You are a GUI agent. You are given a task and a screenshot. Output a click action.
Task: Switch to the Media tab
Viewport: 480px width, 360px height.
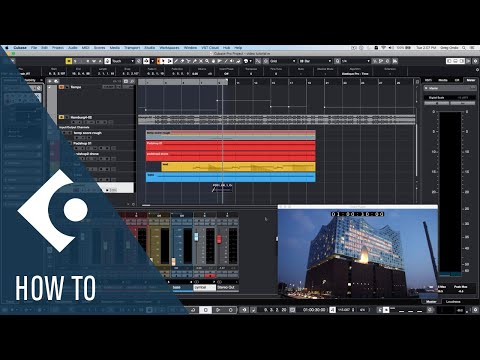(443, 80)
